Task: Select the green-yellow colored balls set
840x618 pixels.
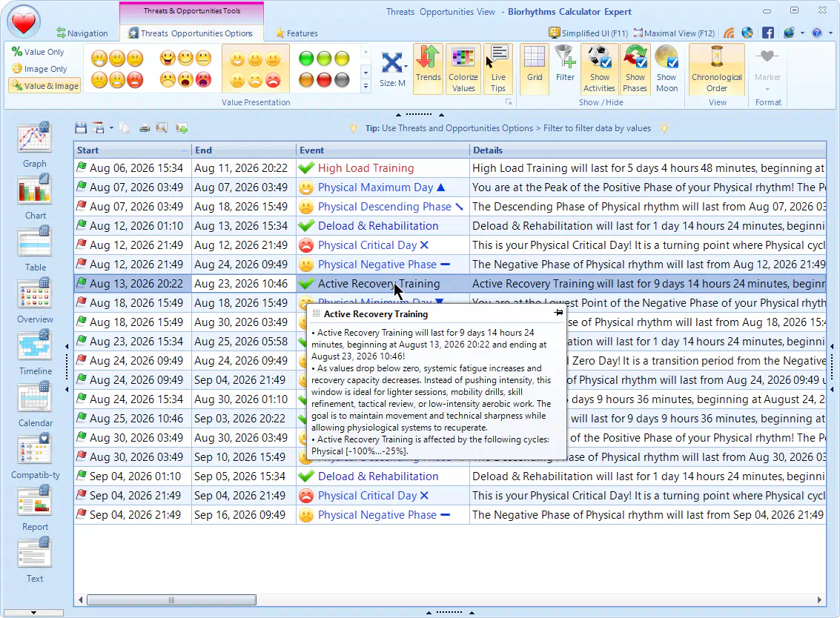Action: coord(324,69)
